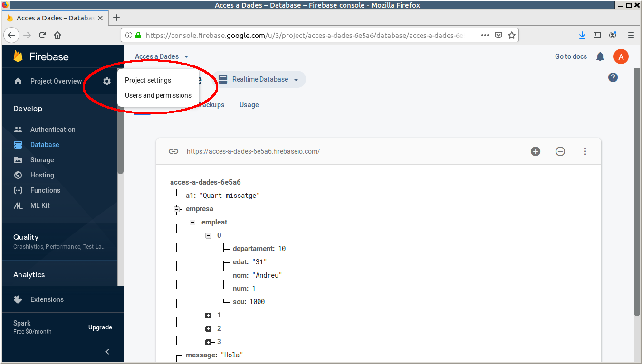
Task: Reload the page in Firefox
Action: pyautogui.click(x=42, y=35)
